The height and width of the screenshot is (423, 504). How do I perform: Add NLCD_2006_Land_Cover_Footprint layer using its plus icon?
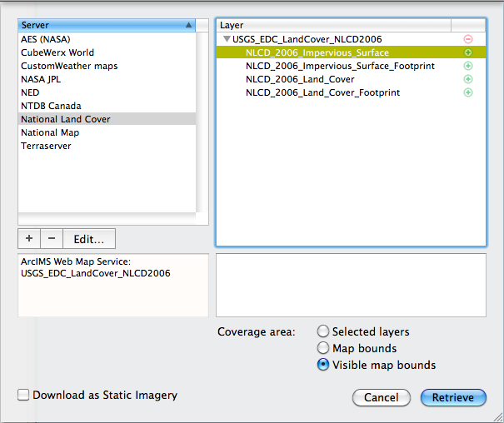468,92
